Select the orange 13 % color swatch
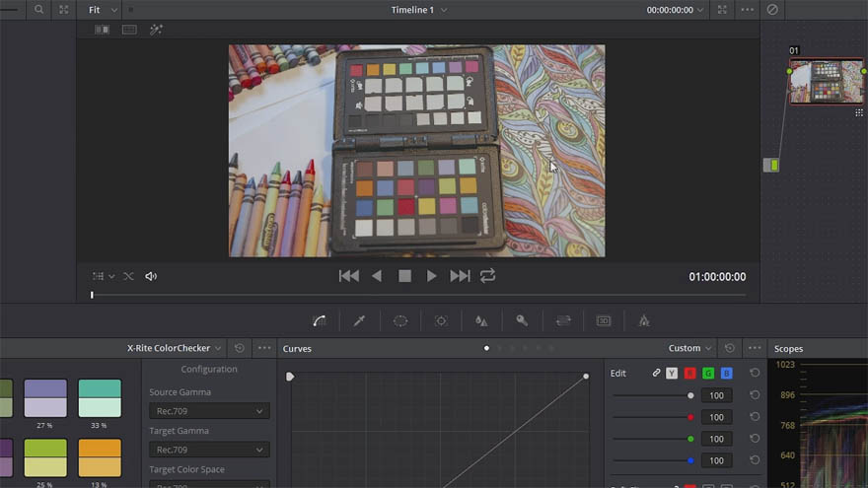This screenshot has height=488, width=868. 100,458
